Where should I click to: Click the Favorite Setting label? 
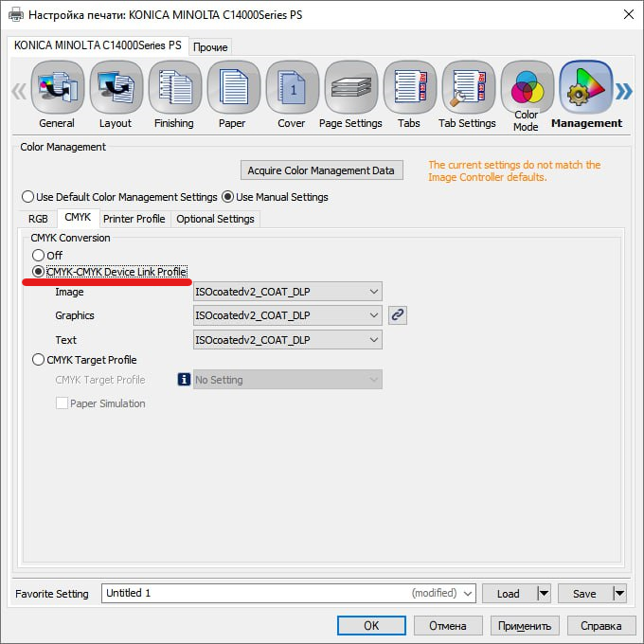[x=52, y=594]
